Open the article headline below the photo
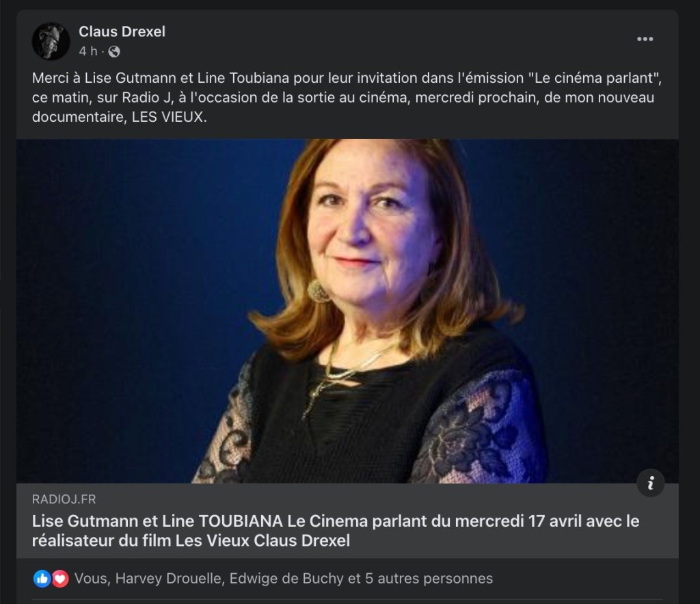The width and height of the screenshot is (700, 604). pyautogui.click(x=335, y=530)
